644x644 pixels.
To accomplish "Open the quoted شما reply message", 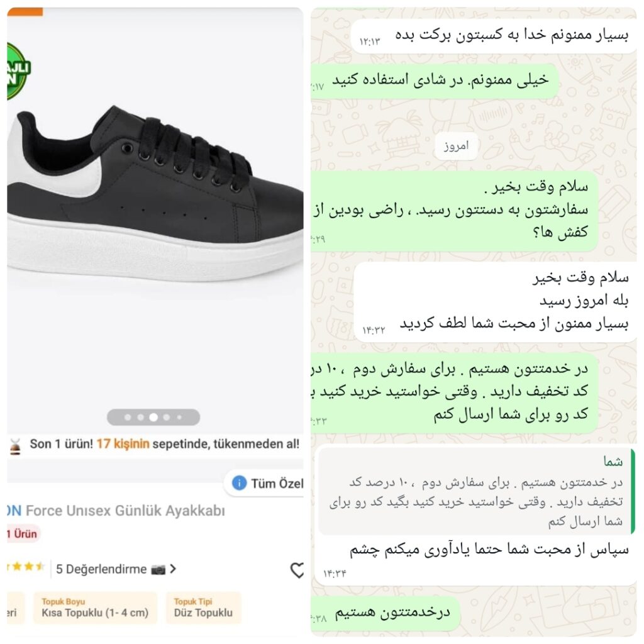I will (x=477, y=492).
